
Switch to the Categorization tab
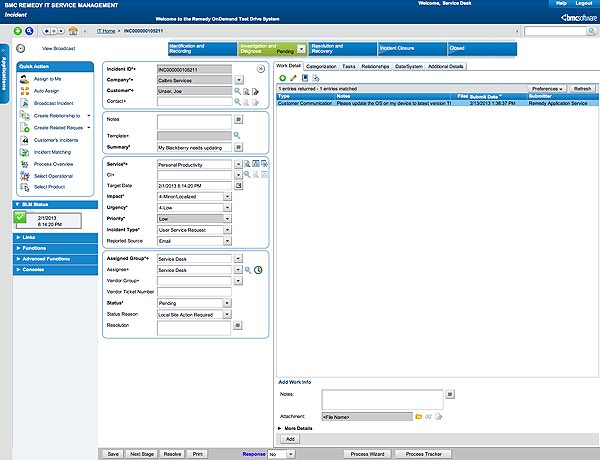[x=321, y=67]
